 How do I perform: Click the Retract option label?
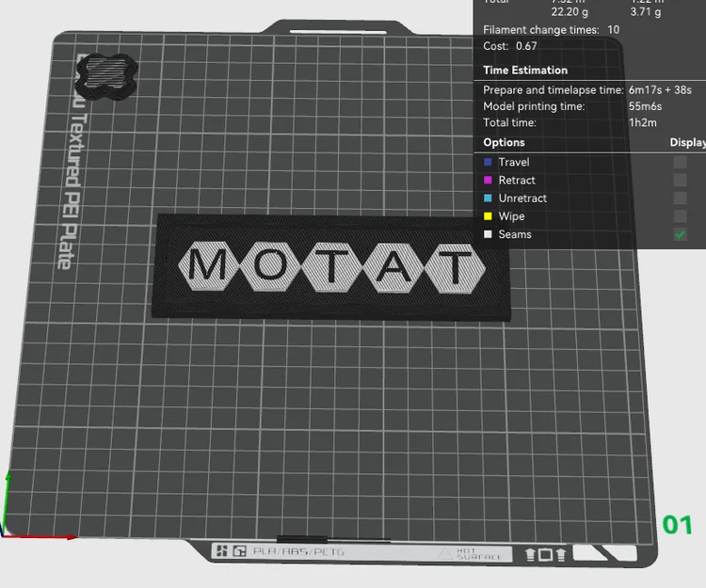coord(517,180)
